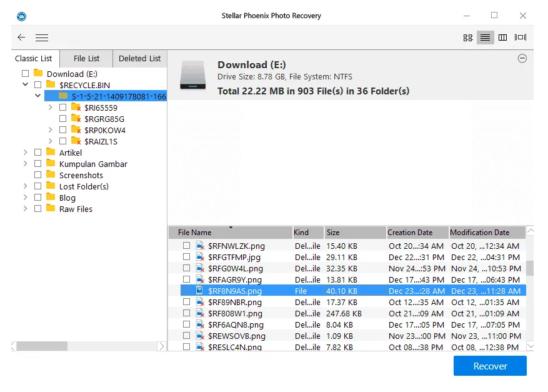Tick the checkbox for $RF89NBR.png
Image resolution: width=548 pixels, height=392 pixels.
(187, 301)
